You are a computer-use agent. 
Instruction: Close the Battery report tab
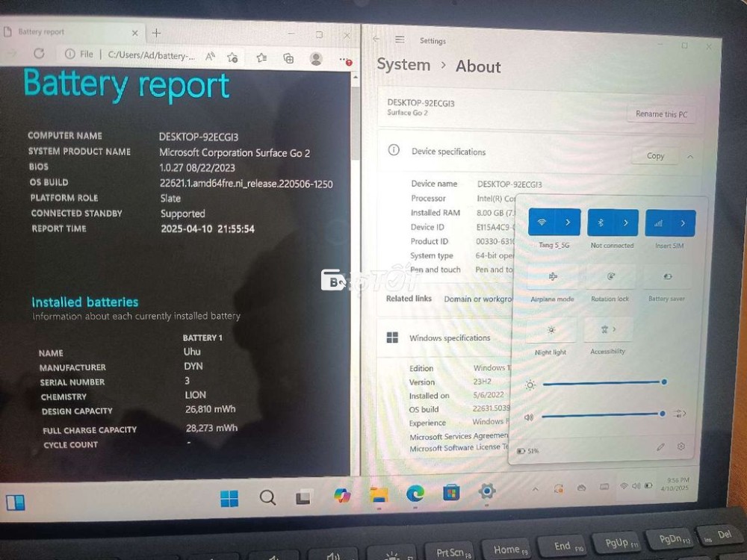pyautogui.click(x=134, y=33)
